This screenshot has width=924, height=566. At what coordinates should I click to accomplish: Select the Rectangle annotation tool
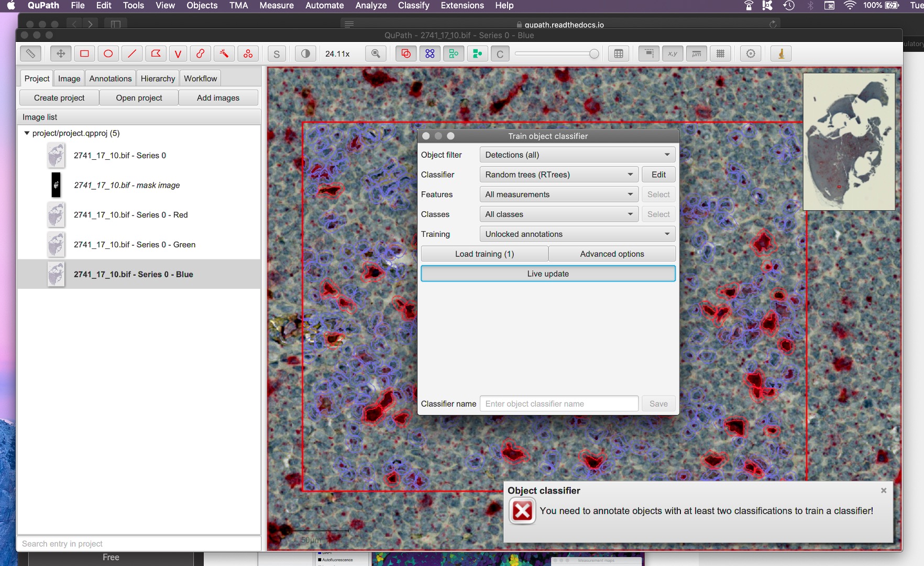(84, 53)
